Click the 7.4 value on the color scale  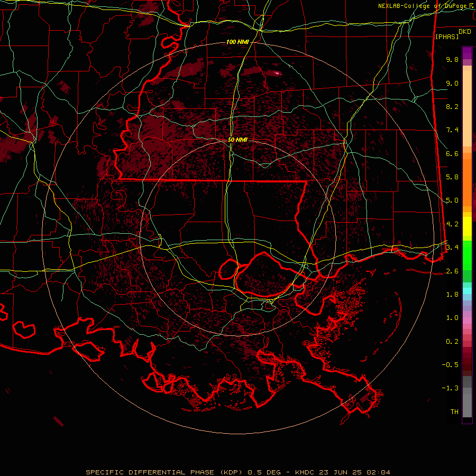(452, 130)
